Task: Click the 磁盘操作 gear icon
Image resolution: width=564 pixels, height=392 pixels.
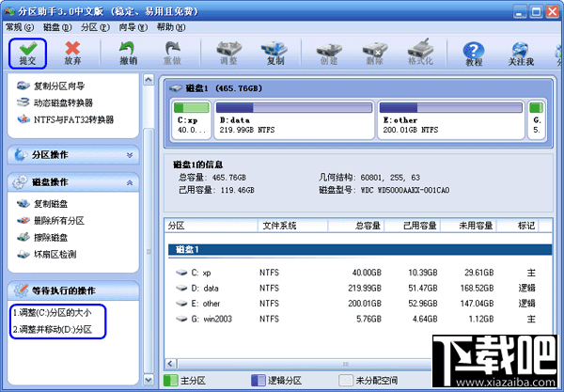Action: tap(20, 182)
